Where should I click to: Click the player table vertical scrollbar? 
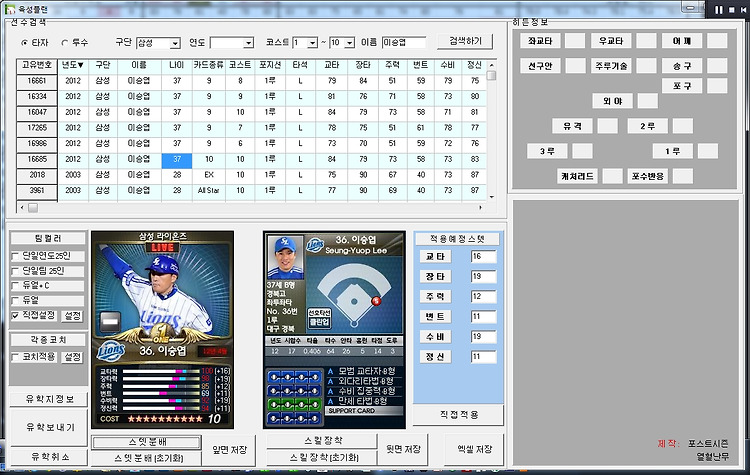coord(491,131)
